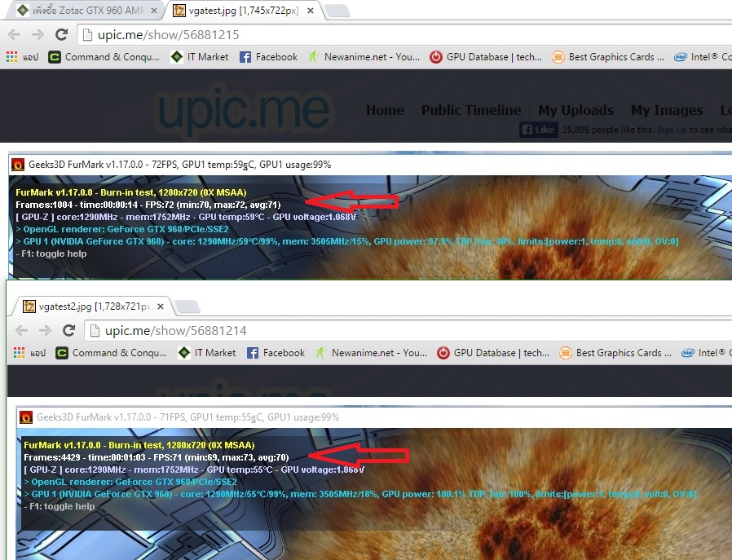Open My Images in upic.me navigation

[667, 110]
